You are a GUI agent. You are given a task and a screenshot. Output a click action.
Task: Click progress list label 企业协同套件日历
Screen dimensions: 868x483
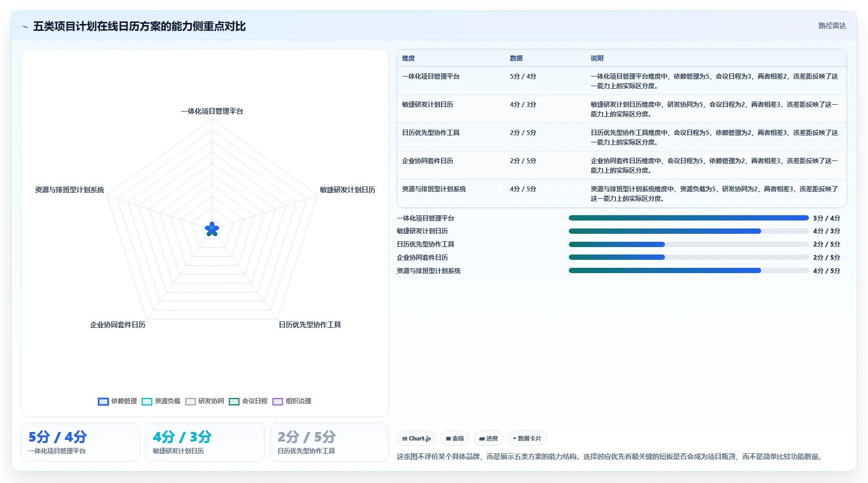pyautogui.click(x=422, y=257)
